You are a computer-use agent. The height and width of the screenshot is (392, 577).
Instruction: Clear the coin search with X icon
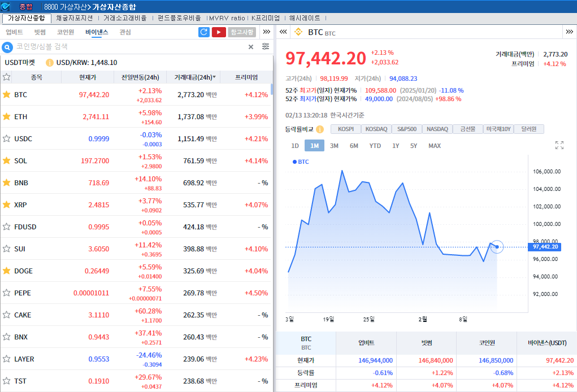(251, 47)
